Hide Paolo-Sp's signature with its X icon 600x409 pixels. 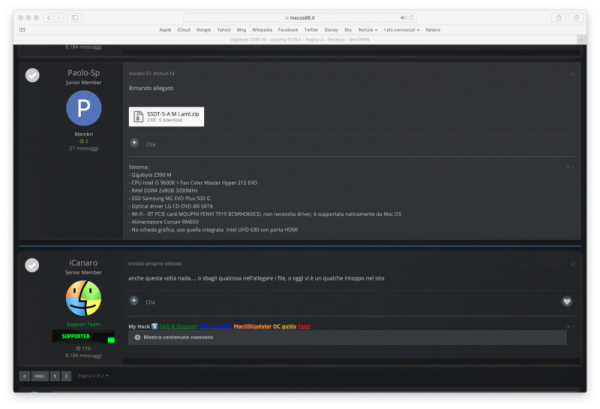coord(570,167)
